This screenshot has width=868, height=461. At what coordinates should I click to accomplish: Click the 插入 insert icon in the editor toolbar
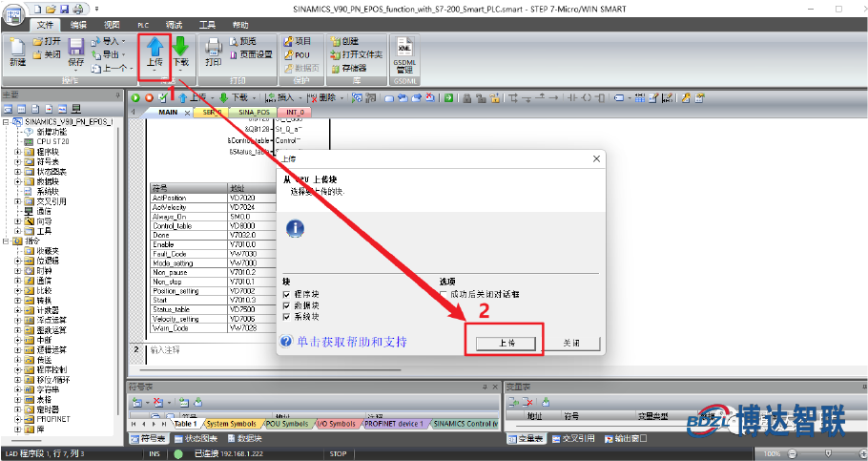[x=270, y=97]
